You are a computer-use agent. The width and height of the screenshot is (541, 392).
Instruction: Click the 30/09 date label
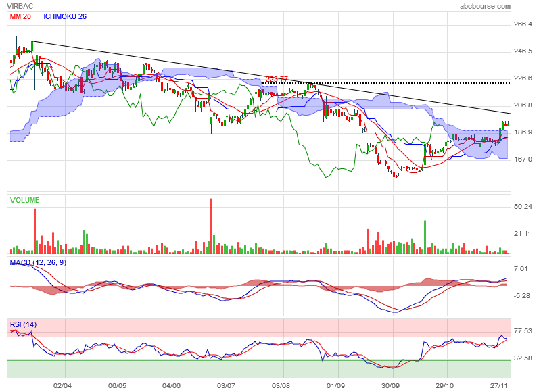(390, 385)
